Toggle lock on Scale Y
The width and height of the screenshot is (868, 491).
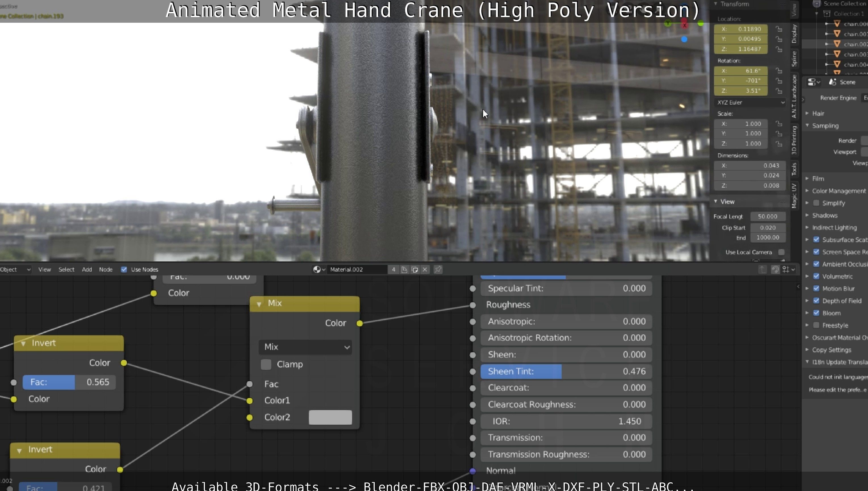(x=779, y=134)
